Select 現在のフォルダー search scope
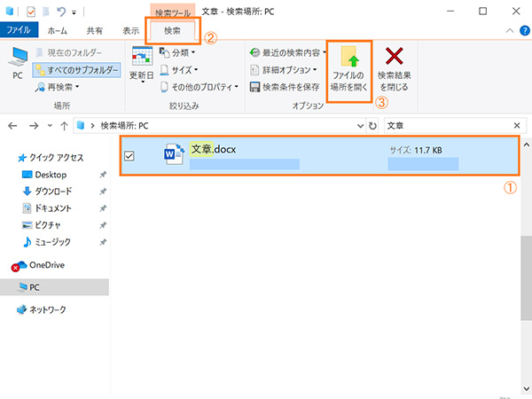This screenshot has width=532, height=399. coord(69,52)
